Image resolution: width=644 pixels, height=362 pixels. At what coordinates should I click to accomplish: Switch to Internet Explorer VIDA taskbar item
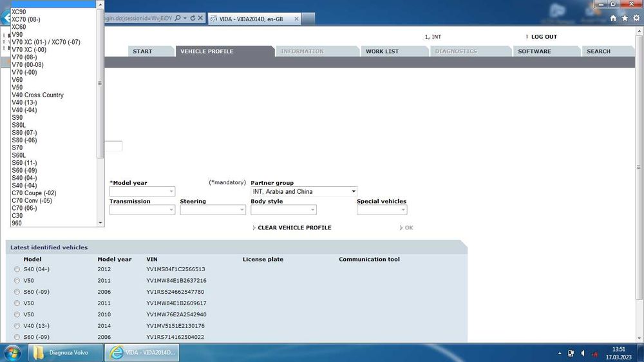(142, 352)
